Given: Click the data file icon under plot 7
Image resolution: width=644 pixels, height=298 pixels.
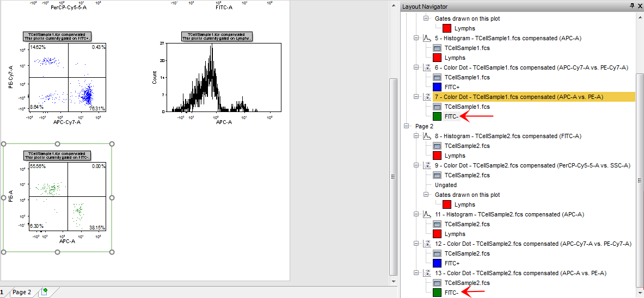Looking at the screenshot, I should (437, 107).
